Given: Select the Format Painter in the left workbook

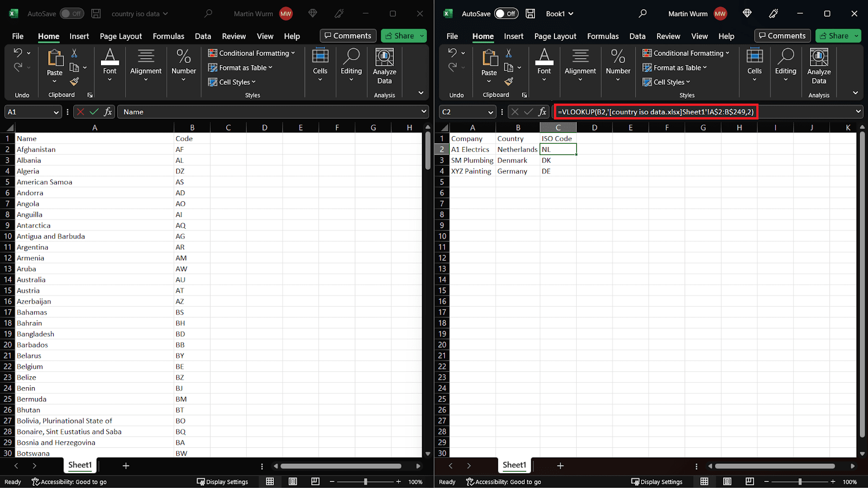Looking at the screenshot, I should pyautogui.click(x=74, y=82).
